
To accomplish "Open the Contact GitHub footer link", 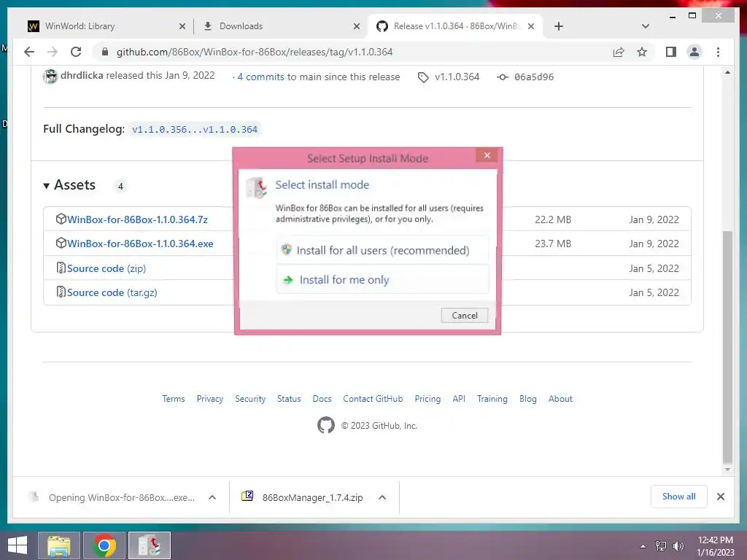I will point(373,399).
